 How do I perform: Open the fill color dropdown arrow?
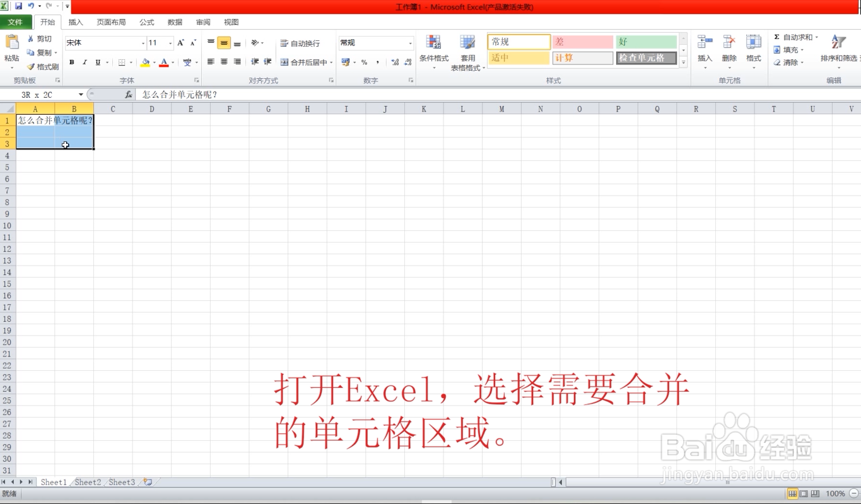[x=154, y=62]
